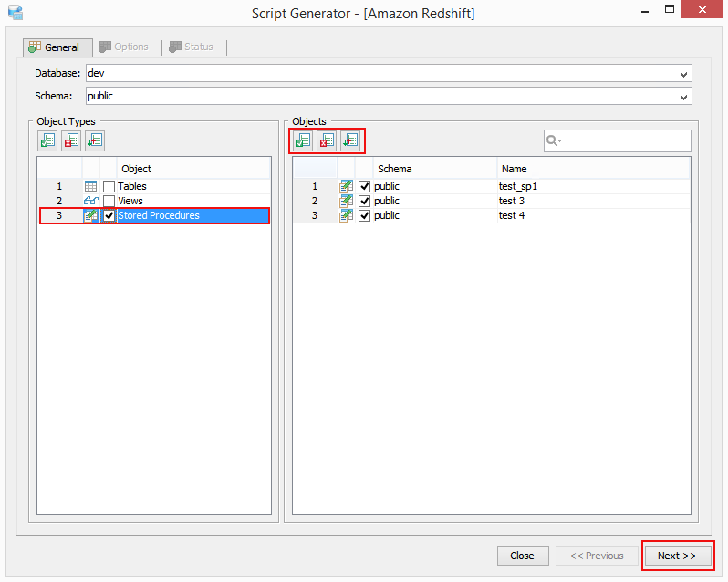Image resolution: width=728 pixels, height=582 pixels.
Task: Select the Views row label
Action: pos(130,201)
